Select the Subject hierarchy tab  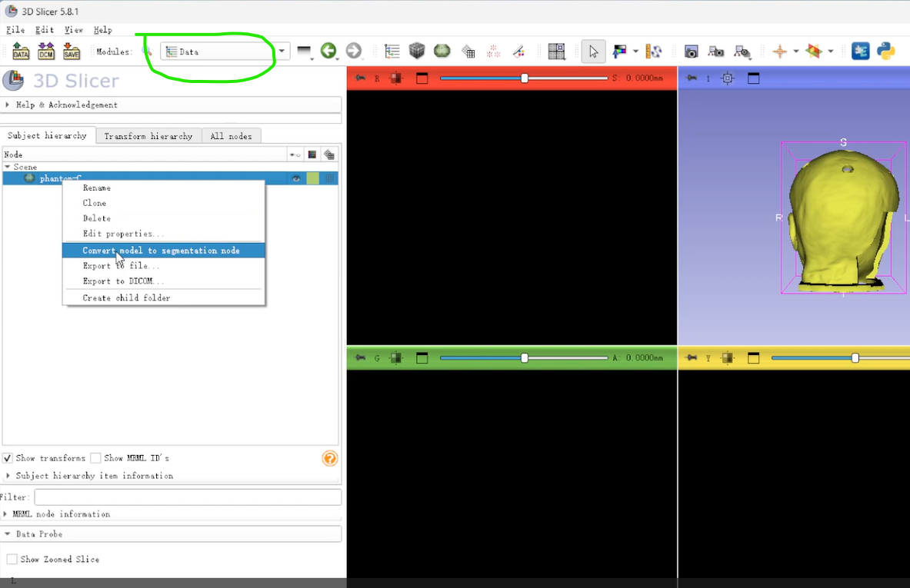[47, 135]
